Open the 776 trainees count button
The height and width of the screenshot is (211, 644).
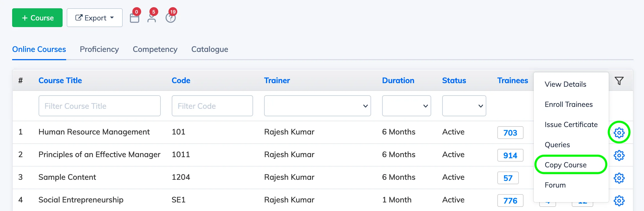tap(510, 201)
